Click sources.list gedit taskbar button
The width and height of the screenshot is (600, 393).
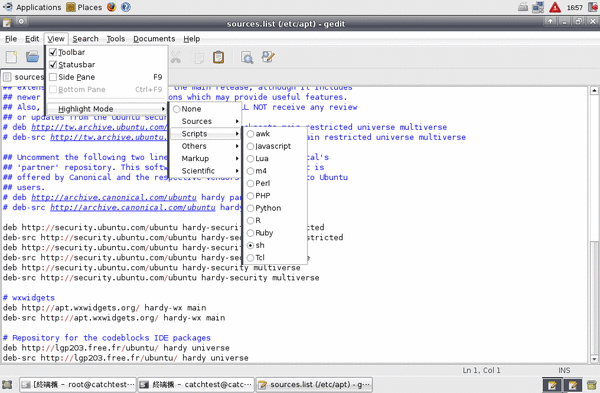[x=314, y=385]
